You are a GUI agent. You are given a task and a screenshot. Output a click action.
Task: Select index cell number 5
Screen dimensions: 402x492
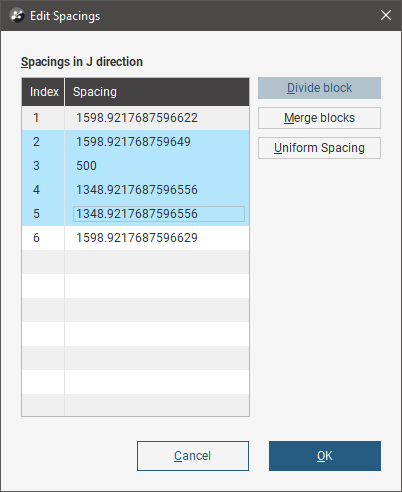click(43, 214)
